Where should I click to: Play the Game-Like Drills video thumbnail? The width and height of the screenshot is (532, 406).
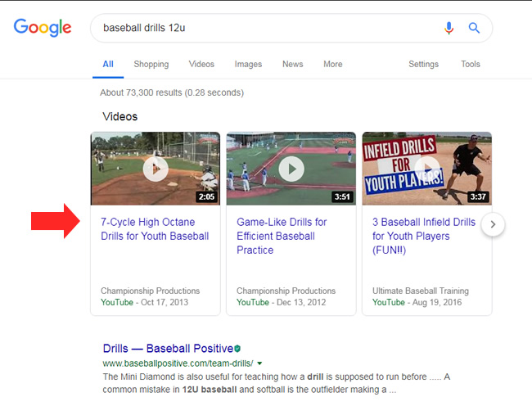click(x=291, y=169)
